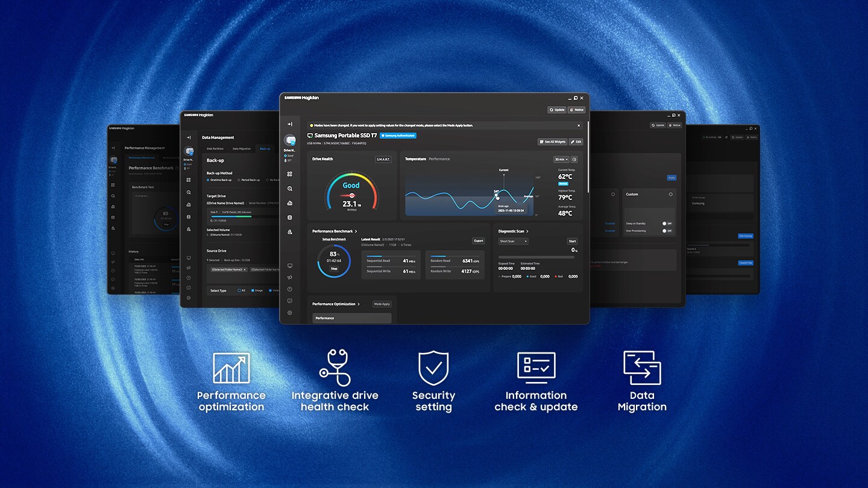The image size is (868, 488).
Task: Click the settings gear at the sidebar bottom
Action: pos(289,313)
